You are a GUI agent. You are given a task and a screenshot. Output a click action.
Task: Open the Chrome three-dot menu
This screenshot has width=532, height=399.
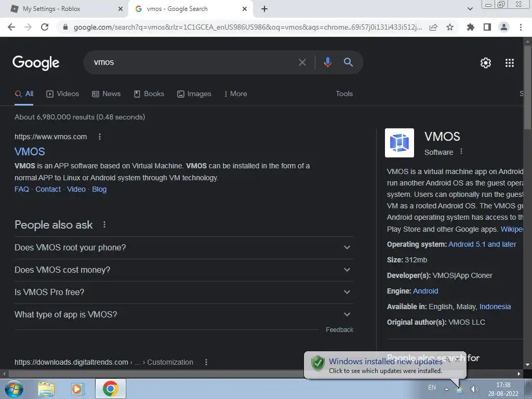pyautogui.click(x=521, y=27)
